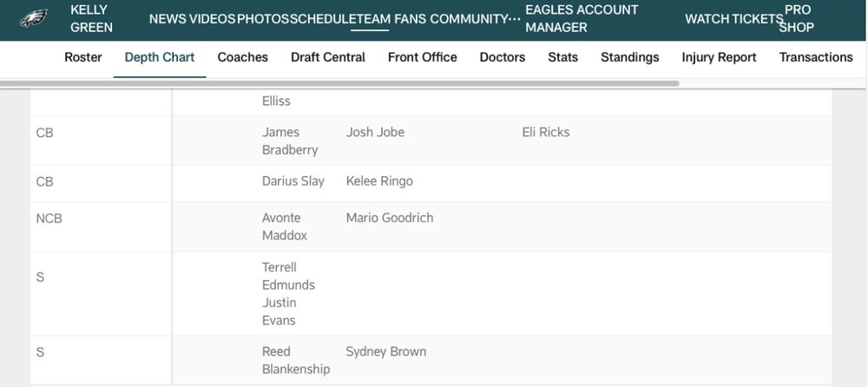Click the Kelly Green link
Screen dimensions: 868x387
tap(91, 18)
